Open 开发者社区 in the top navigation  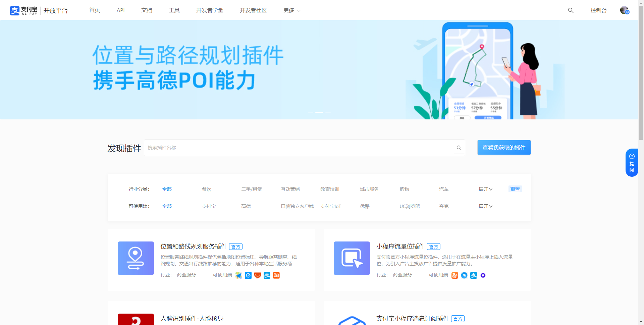[253, 10]
